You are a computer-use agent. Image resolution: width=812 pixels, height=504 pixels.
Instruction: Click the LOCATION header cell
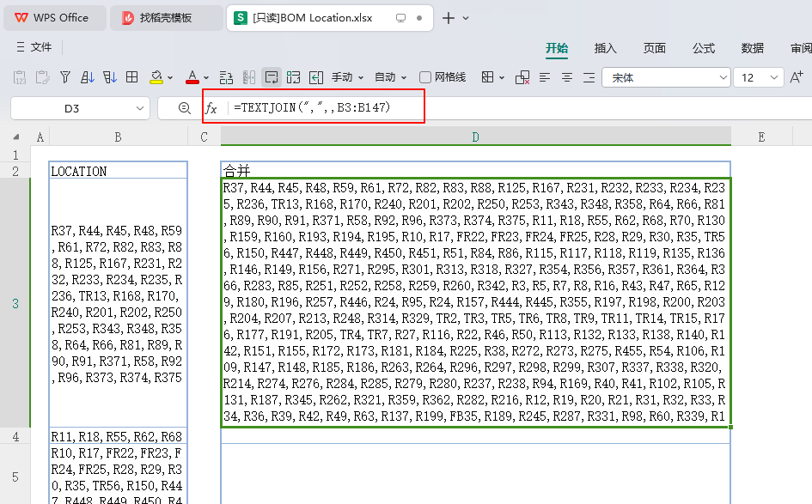point(118,171)
